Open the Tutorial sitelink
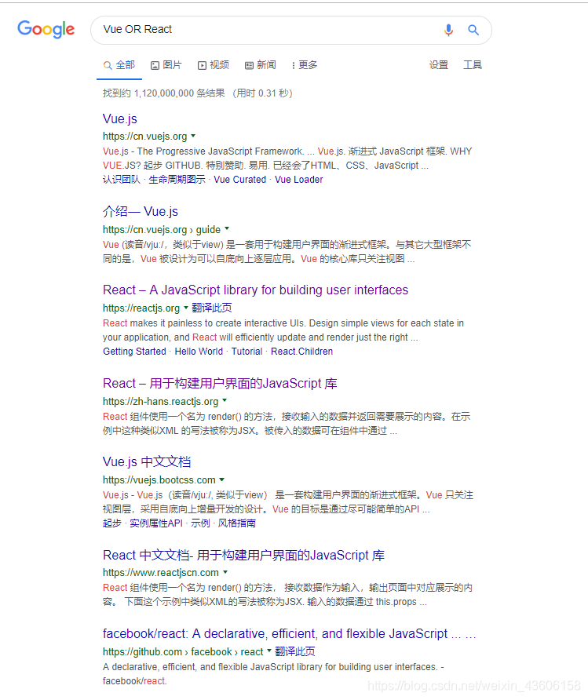 click(x=247, y=352)
